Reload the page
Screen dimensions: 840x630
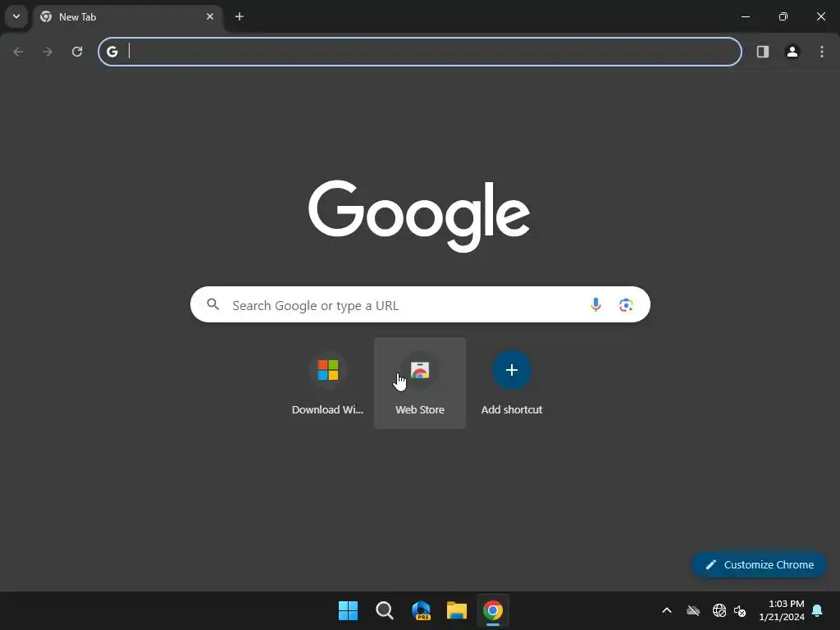77,52
